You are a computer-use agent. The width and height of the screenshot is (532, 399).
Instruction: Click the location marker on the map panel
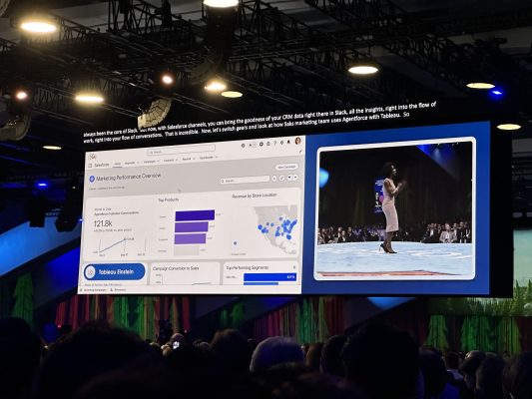[236, 243]
